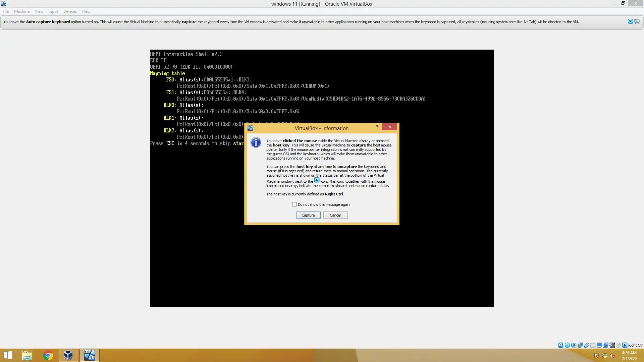Open VirtualBox Manager from the taskbar

(x=68, y=355)
